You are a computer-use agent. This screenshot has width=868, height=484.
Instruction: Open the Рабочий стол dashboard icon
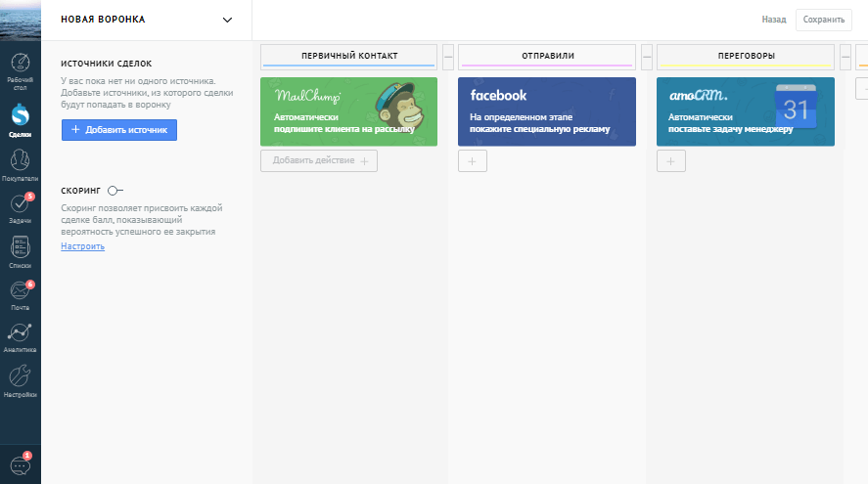click(x=20, y=71)
